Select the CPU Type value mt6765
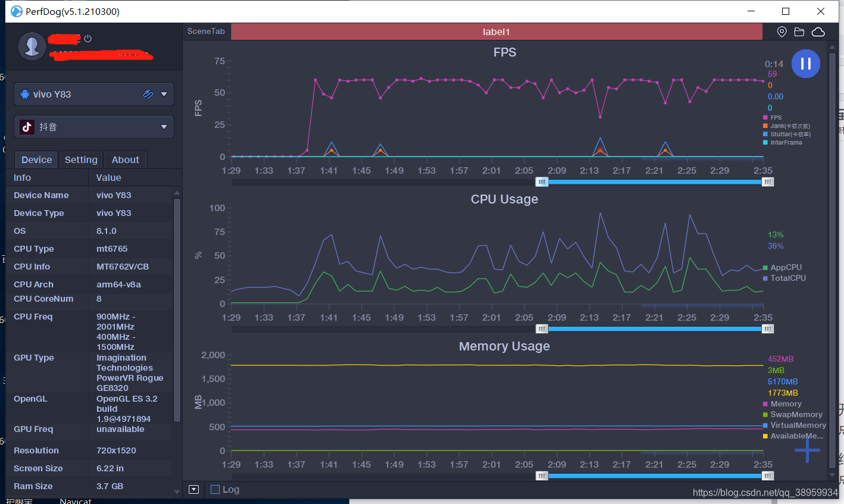 112,249
